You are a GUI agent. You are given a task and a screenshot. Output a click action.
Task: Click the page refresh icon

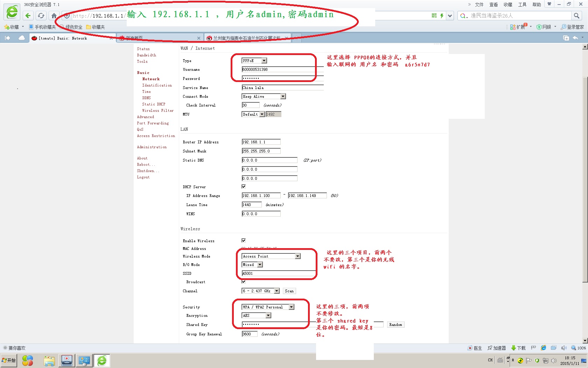pyautogui.click(x=41, y=15)
